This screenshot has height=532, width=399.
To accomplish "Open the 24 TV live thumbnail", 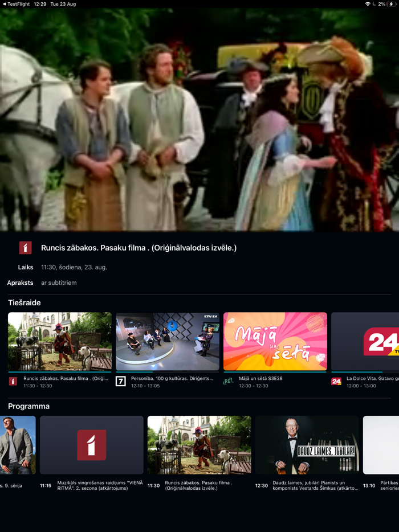I will (365, 342).
